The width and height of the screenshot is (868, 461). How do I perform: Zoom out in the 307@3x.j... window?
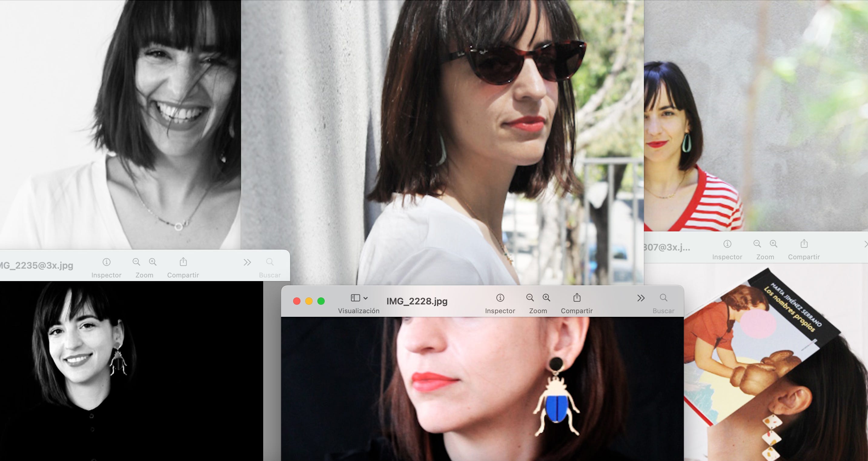[757, 244]
